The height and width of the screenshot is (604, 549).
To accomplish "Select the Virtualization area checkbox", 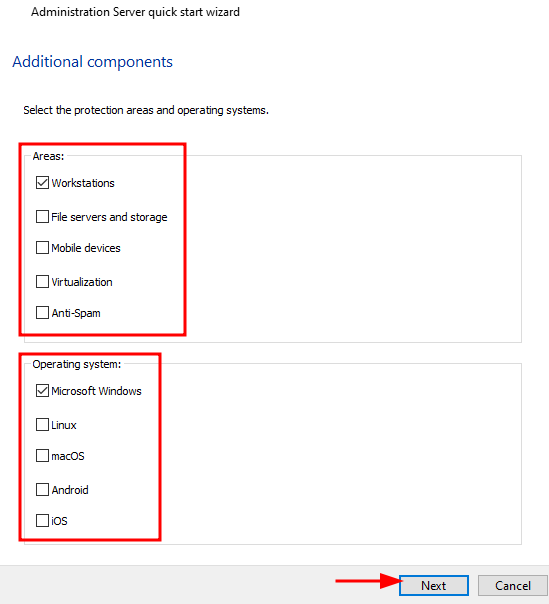I will [42, 282].
